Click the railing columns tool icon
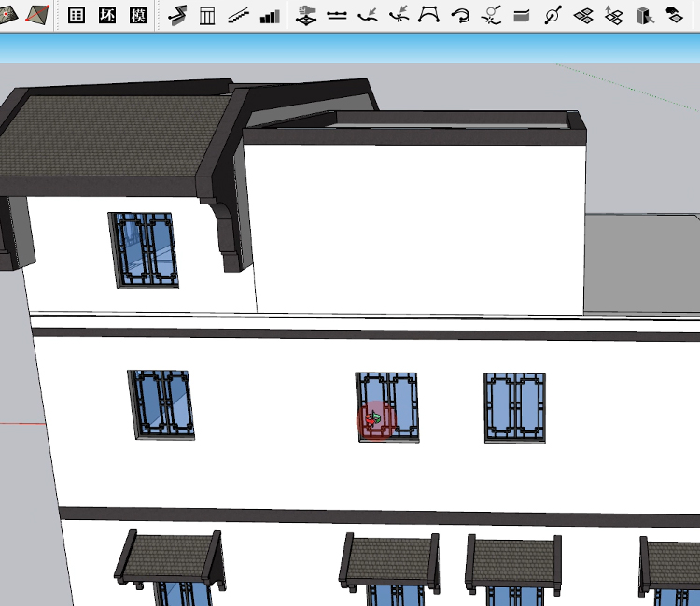 207,16
